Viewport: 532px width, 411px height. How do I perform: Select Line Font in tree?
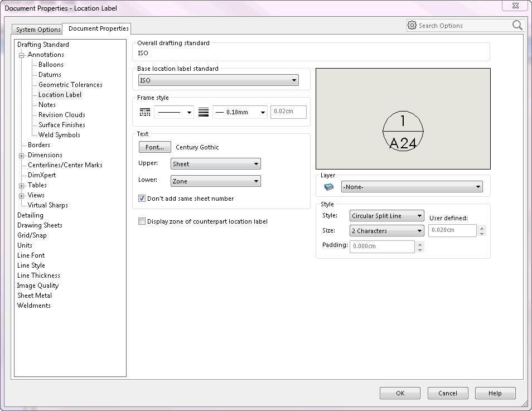[31, 255]
